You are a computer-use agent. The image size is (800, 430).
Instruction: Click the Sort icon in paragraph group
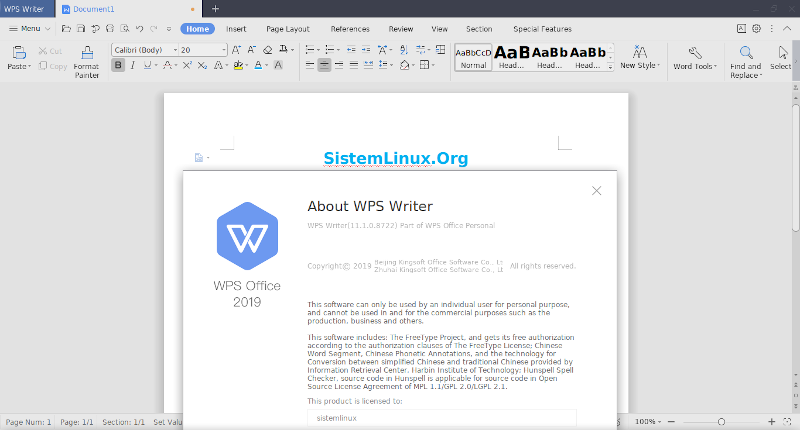(x=404, y=49)
